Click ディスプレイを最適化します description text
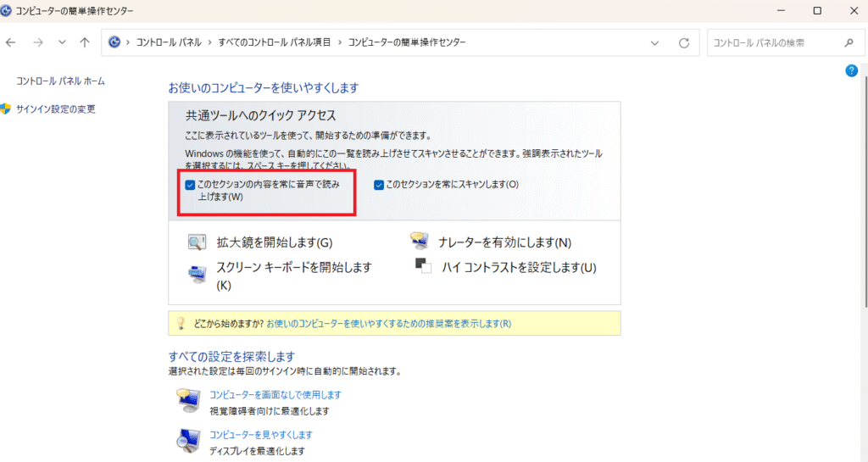Image resolution: width=868 pixels, height=462 pixels. 257,451
